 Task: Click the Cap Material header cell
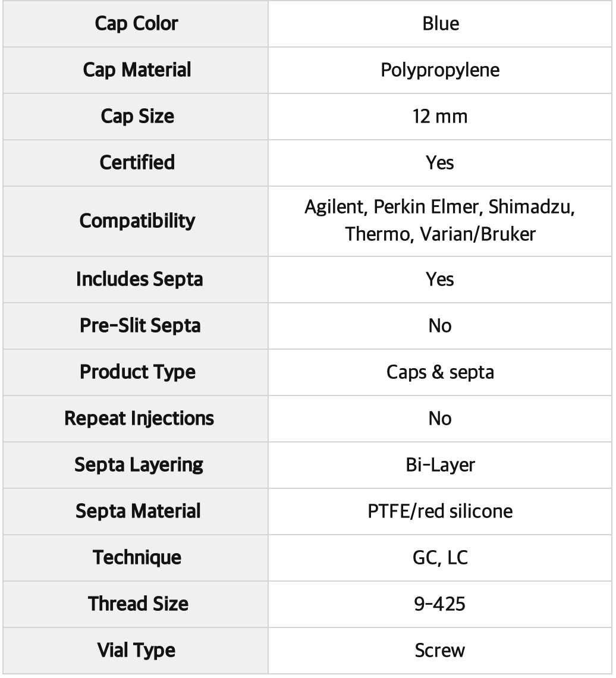click(136, 70)
